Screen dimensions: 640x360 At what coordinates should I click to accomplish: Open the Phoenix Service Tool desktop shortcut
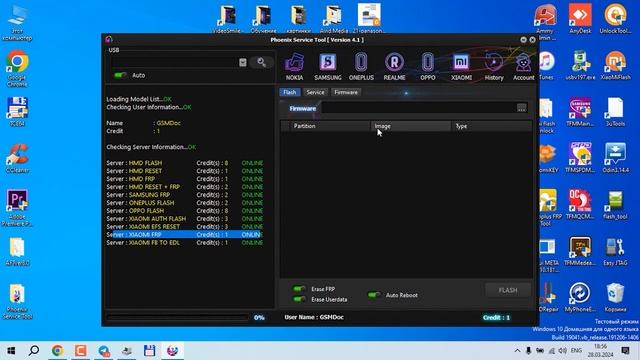(x=17, y=301)
